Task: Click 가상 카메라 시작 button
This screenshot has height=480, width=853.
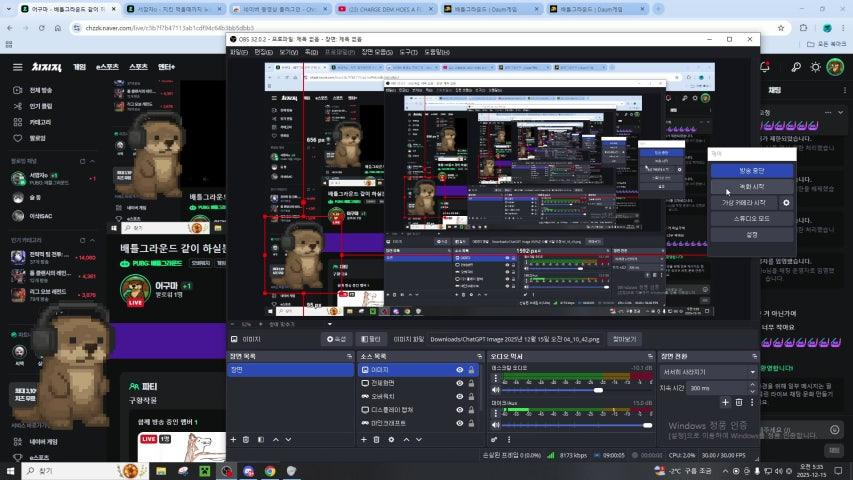Action: click(x=744, y=202)
